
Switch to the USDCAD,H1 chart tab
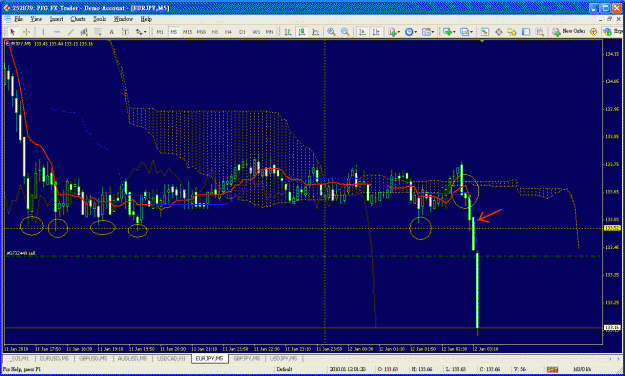click(x=171, y=359)
